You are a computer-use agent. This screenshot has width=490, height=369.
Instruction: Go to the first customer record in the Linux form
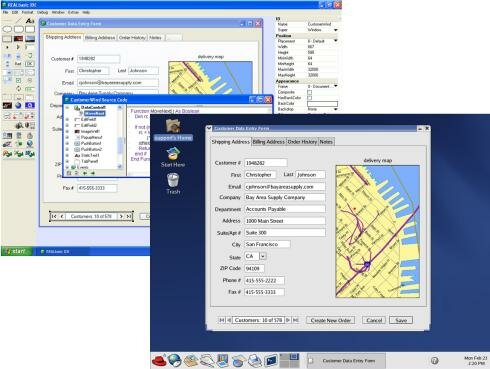tap(222, 320)
